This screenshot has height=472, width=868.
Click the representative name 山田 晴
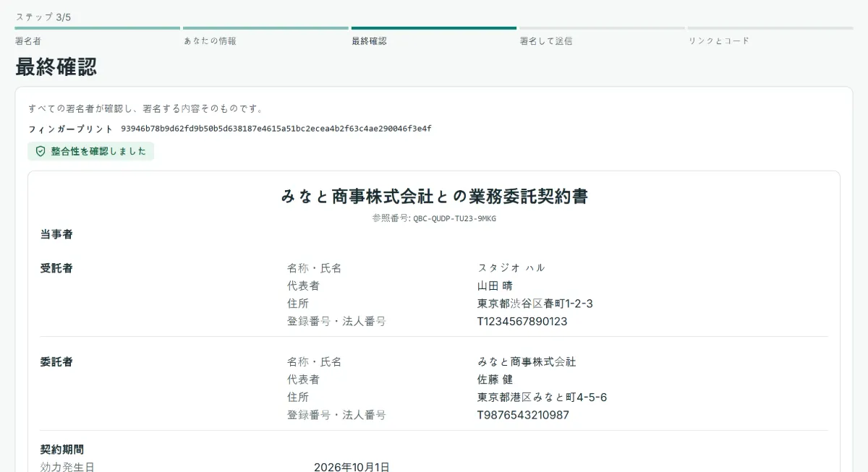(x=496, y=286)
